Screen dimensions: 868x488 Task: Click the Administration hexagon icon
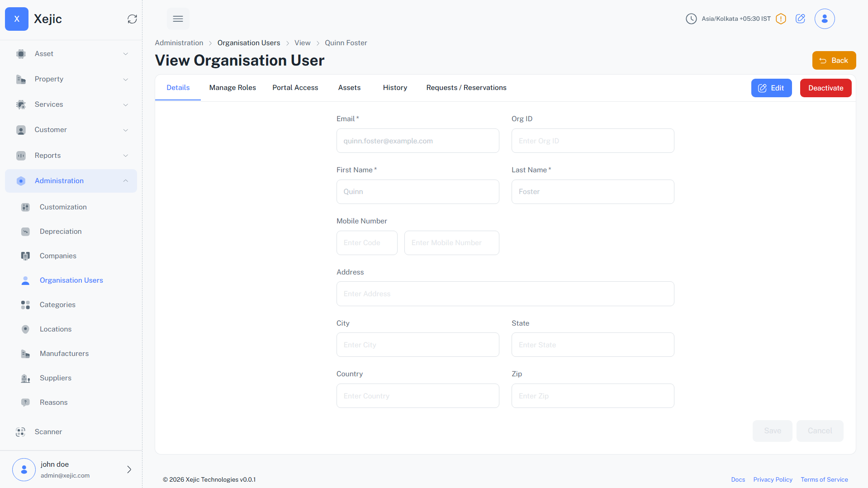pyautogui.click(x=21, y=181)
